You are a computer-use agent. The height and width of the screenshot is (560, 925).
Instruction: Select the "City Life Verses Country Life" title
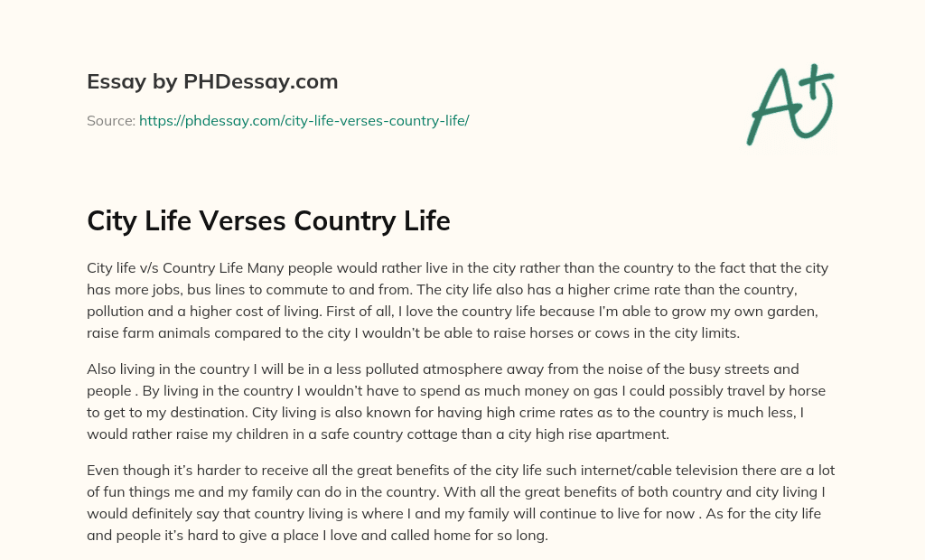268,220
